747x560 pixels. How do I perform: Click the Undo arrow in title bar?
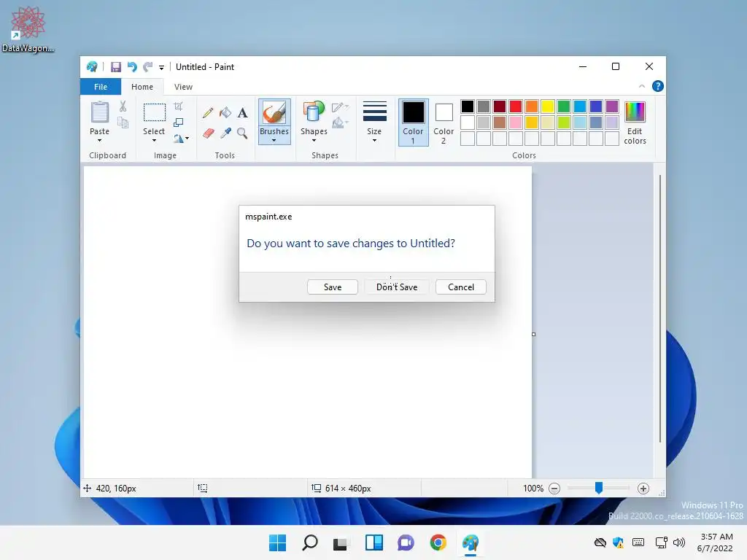pyautogui.click(x=132, y=67)
